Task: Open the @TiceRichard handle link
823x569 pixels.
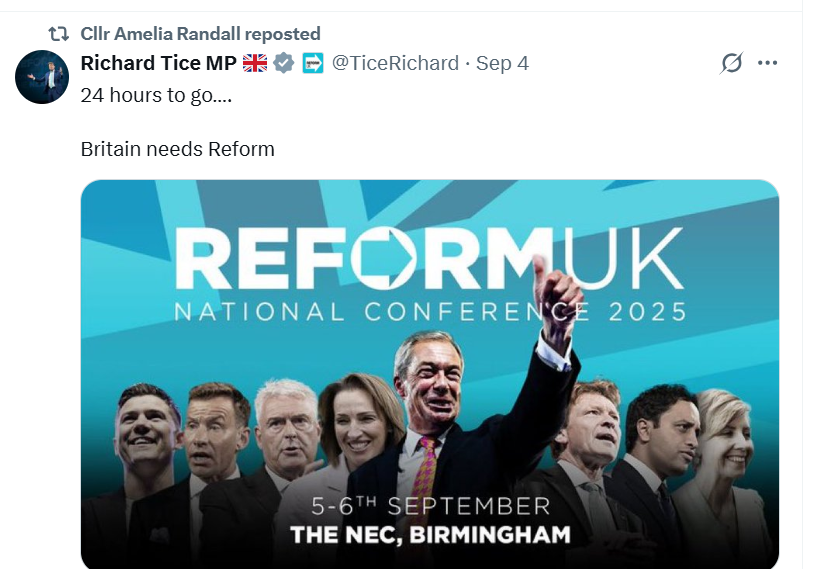Action: coord(394,64)
